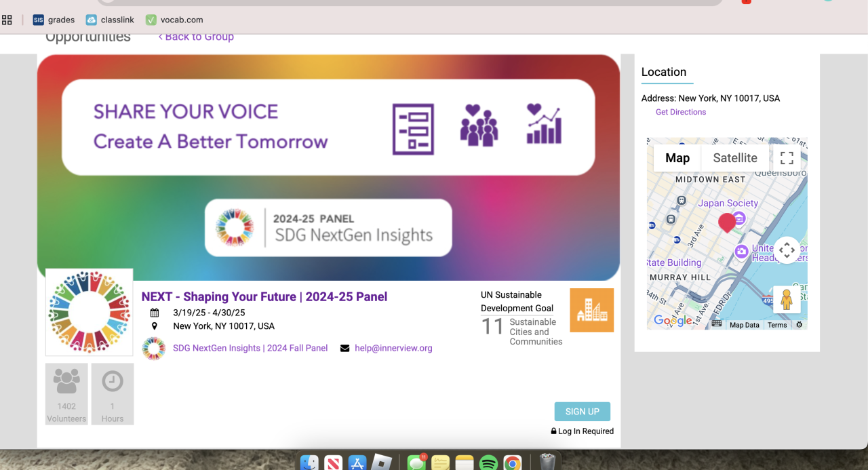Click the Share Your Voice banner image
This screenshot has width=868, height=470.
(x=328, y=168)
